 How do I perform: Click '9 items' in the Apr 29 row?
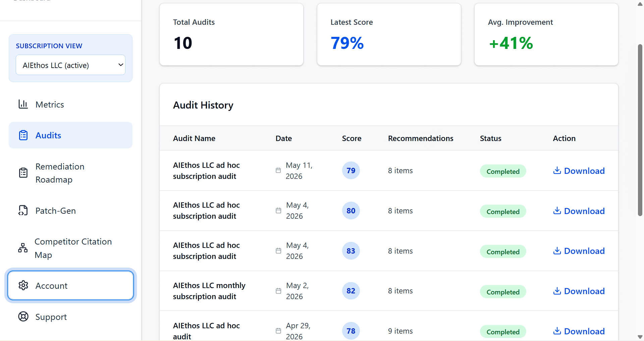[x=400, y=331]
